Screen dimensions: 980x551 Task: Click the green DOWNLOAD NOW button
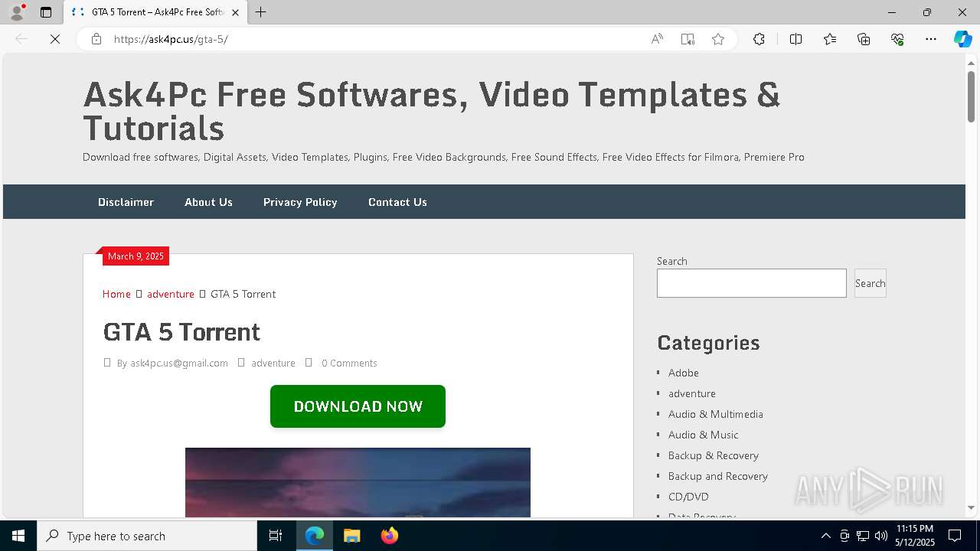coord(358,406)
